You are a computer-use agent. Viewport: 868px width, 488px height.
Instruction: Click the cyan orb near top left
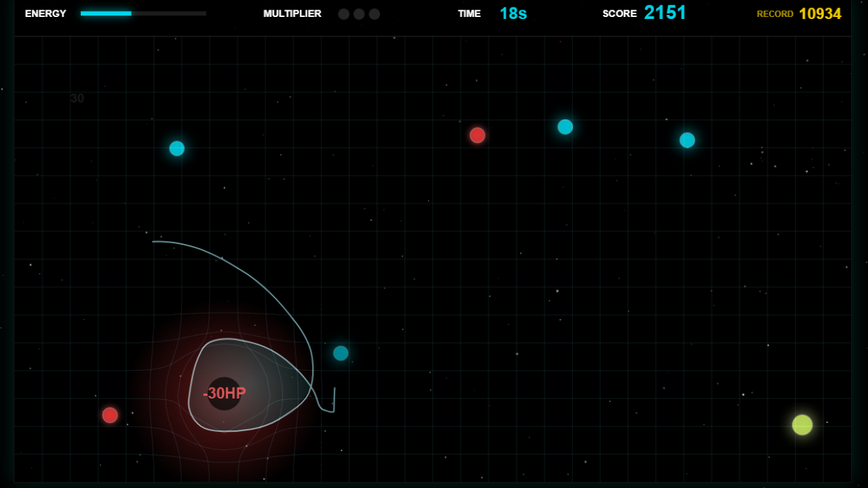coord(176,148)
